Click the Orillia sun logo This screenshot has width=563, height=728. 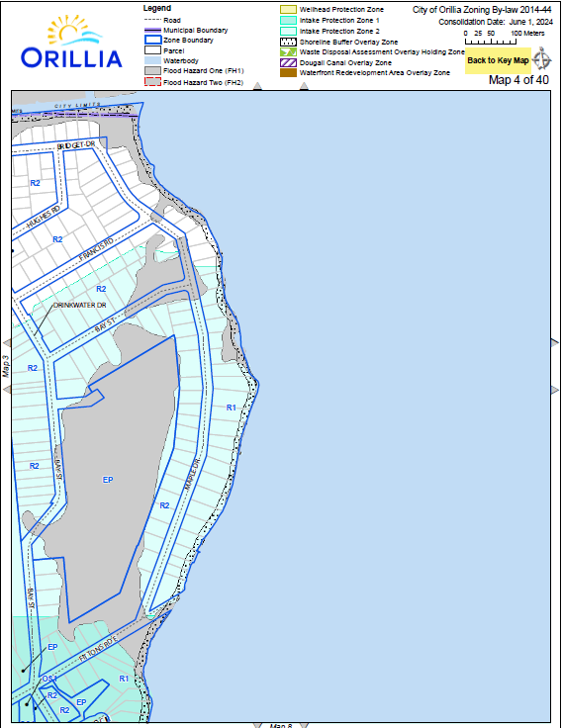tap(72, 43)
